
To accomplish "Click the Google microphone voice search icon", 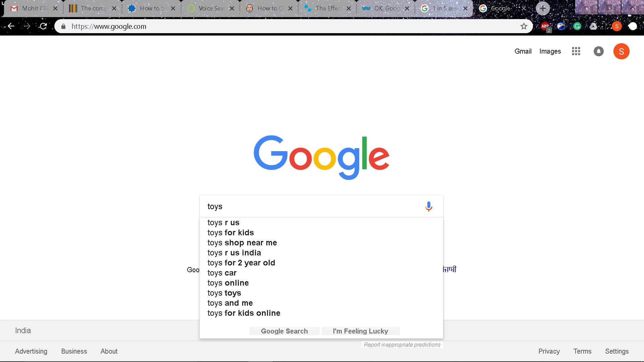I will tap(428, 206).
